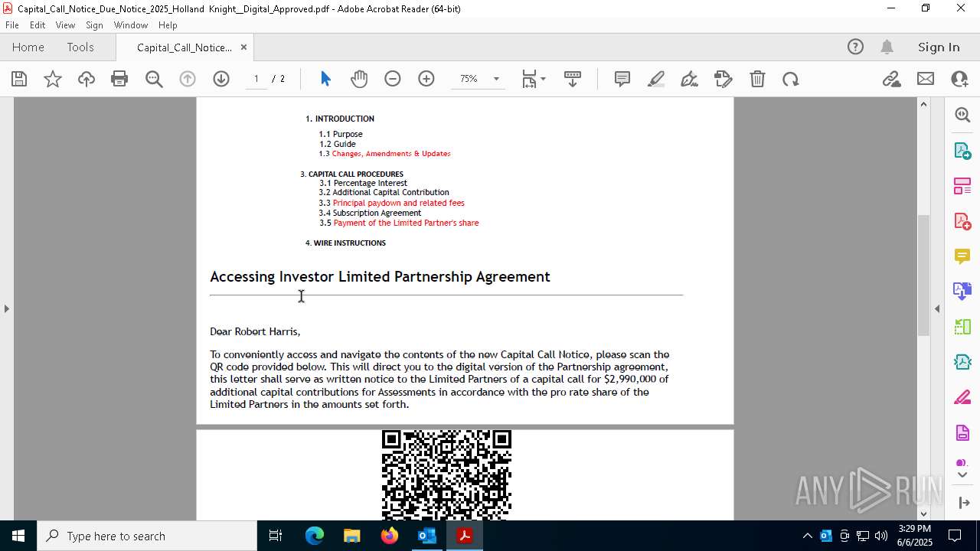Click "Changes, Amendments & Updates" red entry
Viewport: 980px width, 551px height.
point(391,154)
